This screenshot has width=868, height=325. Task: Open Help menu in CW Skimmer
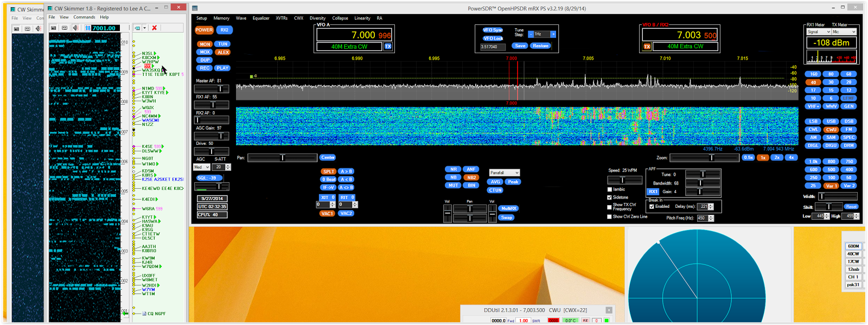point(104,17)
